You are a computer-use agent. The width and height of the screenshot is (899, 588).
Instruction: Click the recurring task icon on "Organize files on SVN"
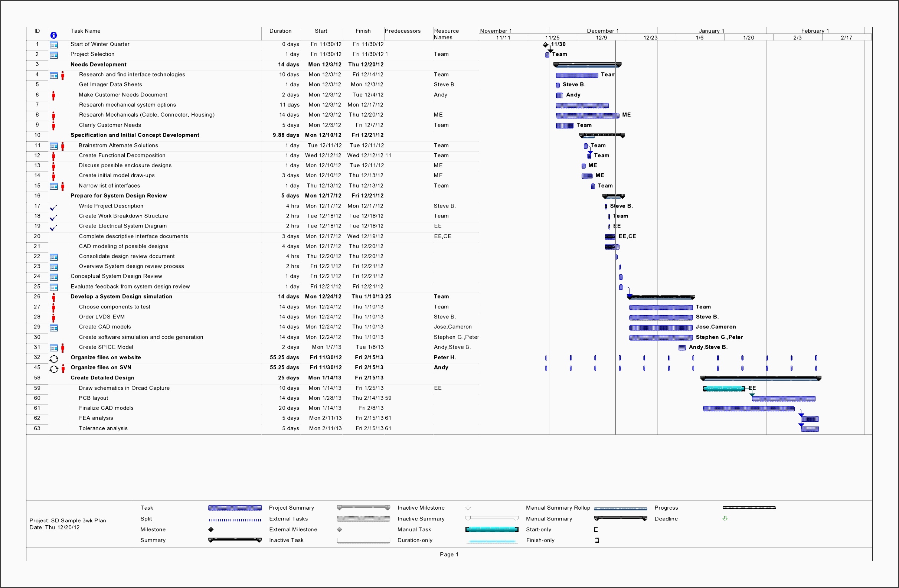pyautogui.click(x=54, y=369)
